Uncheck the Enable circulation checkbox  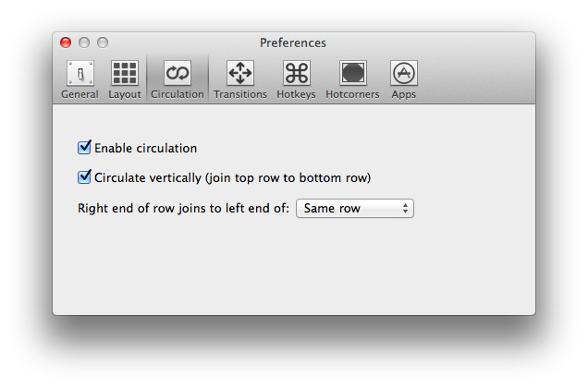coord(84,148)
